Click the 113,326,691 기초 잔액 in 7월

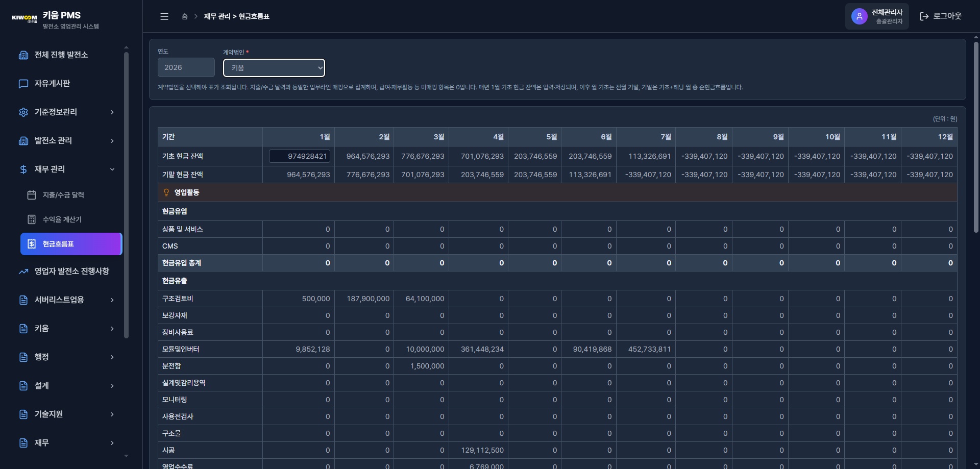tap(649, 156)
